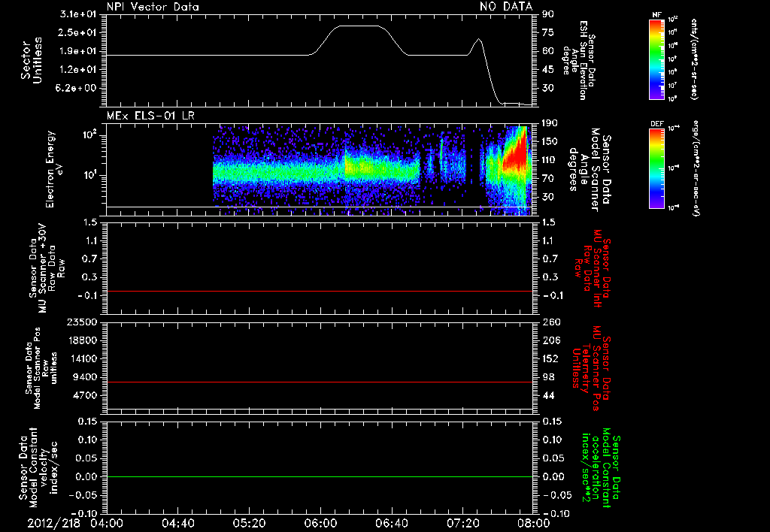Screen dimensions: 770x532
Task: Click the '3.1e+01' sector axis value
Action: point(78,14)
